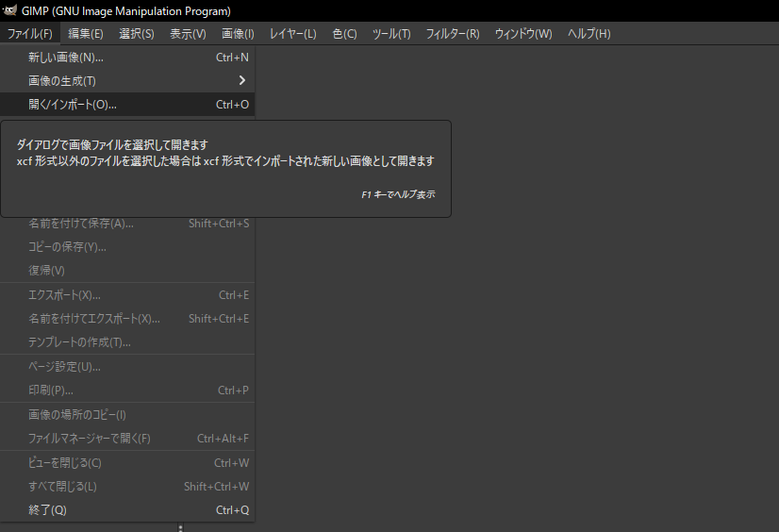Select すべて閉じる(L) entry
Screen dimensions: 779x532
(x=127, y=487)
